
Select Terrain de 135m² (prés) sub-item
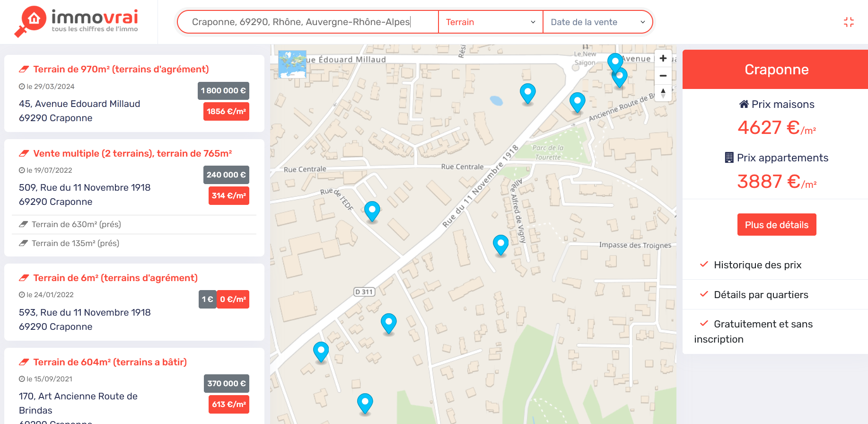pos(75,243)
